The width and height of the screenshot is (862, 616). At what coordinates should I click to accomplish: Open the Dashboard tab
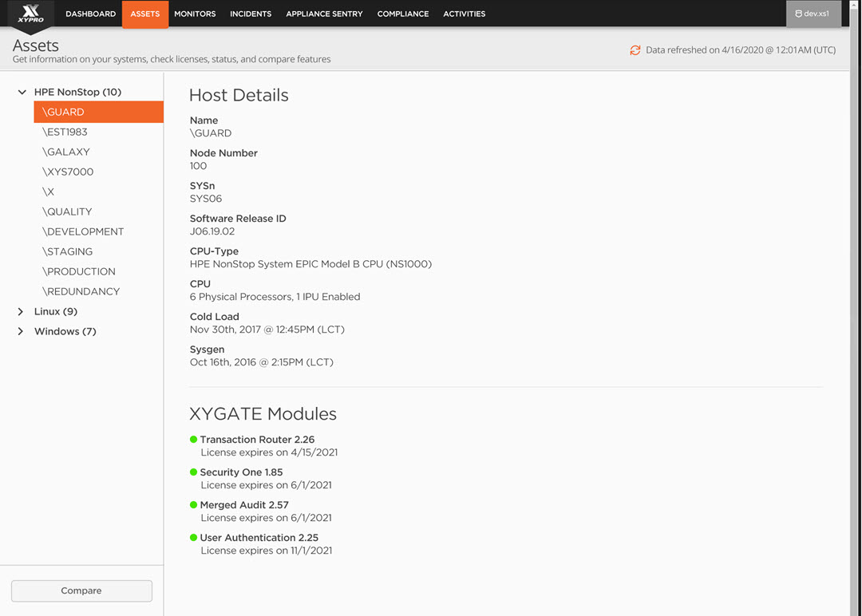coord(91,14)
